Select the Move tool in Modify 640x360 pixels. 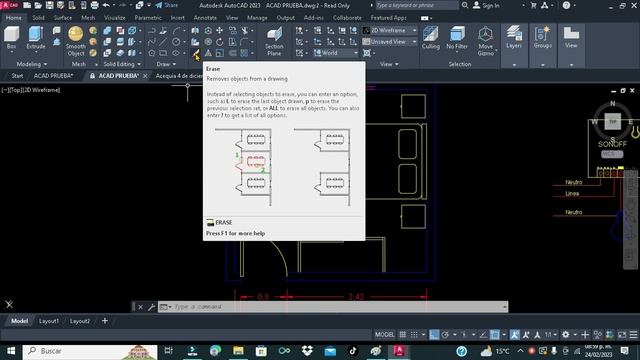click(x=220, y=31)
